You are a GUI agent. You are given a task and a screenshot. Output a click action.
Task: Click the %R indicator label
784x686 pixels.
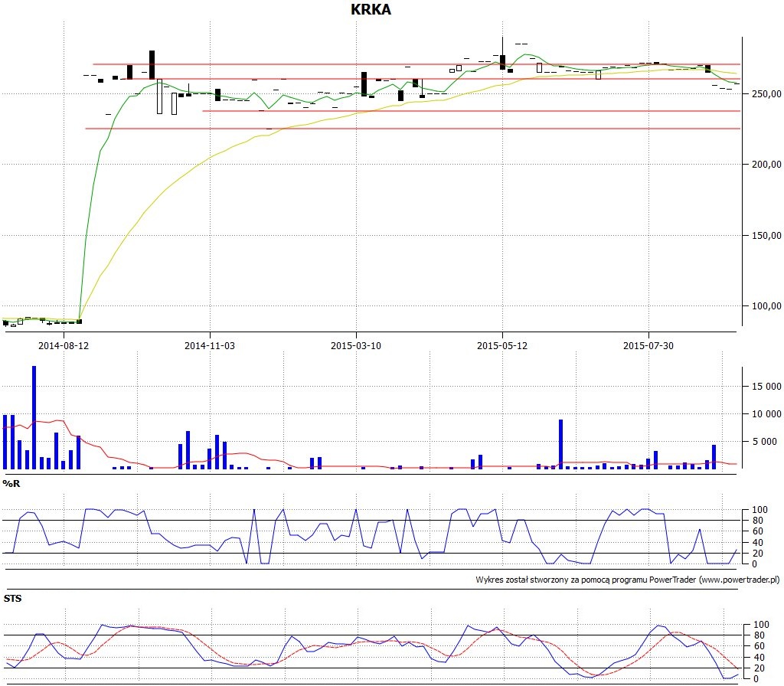tap(11, 484)
